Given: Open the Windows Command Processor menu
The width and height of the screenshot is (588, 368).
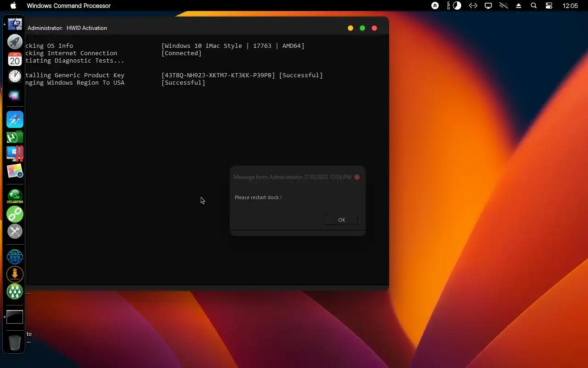Looking at the screenshot, I should point(68,6).
